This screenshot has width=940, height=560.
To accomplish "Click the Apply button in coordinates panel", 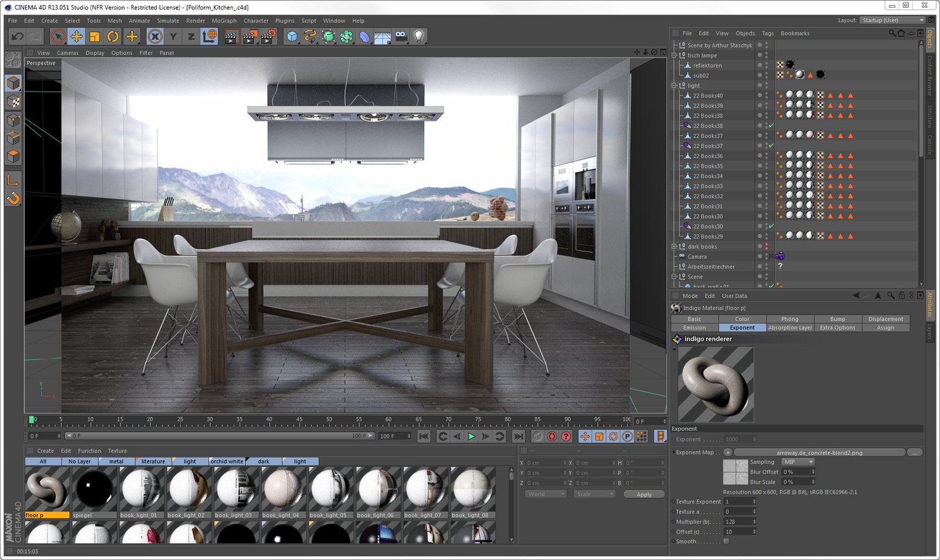I will [643, 494].
